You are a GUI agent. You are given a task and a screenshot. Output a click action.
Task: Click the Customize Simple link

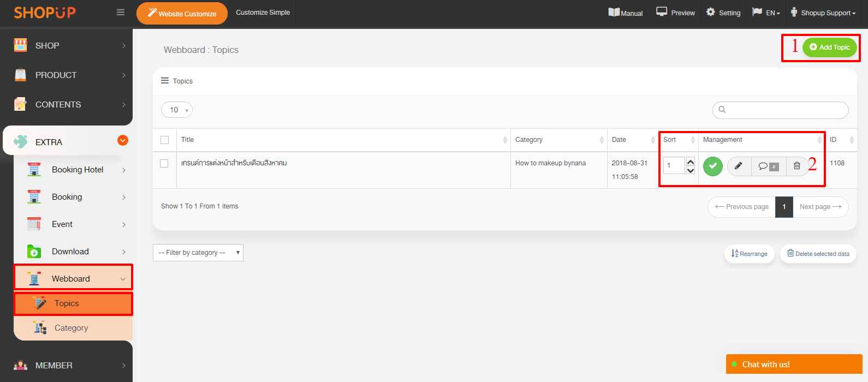[263, 13]
